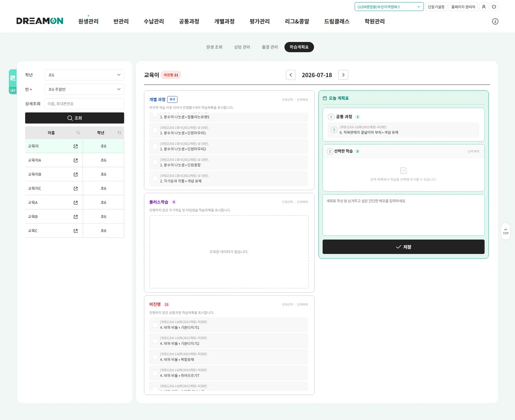Click the 저장 save button
The height and width of the screenshot is (420, 515).
point(404,247)
